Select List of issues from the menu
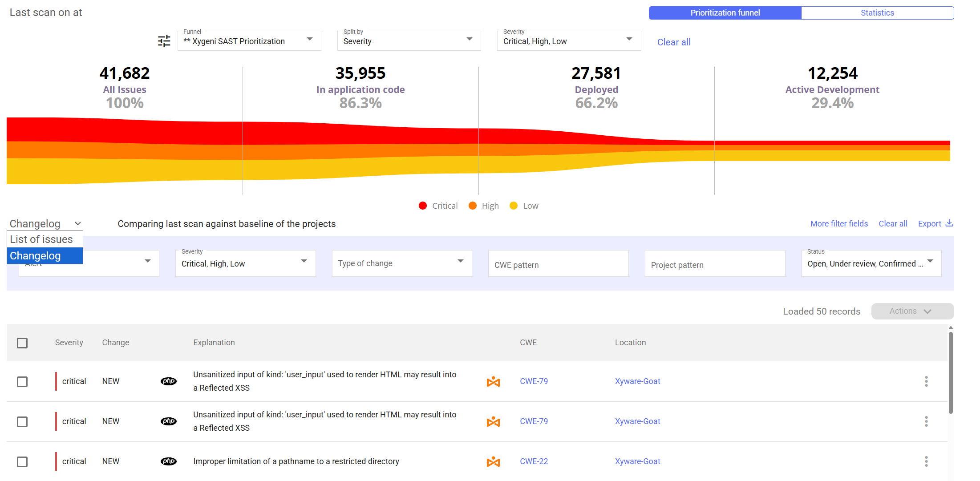Screen dimensions: 980x481 [x=41, y=239]
